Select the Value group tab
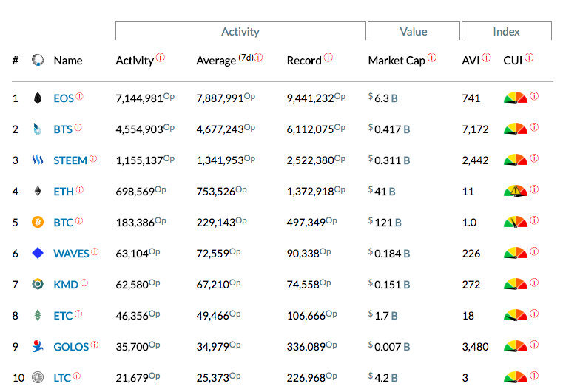The height and width of the screenshot is (392, 563). 414,32
